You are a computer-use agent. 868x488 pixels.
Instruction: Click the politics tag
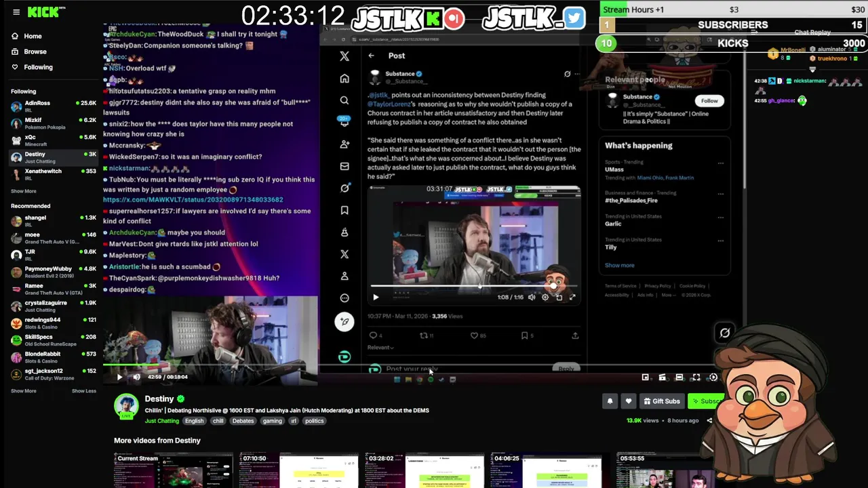click(x=314, y=421)
